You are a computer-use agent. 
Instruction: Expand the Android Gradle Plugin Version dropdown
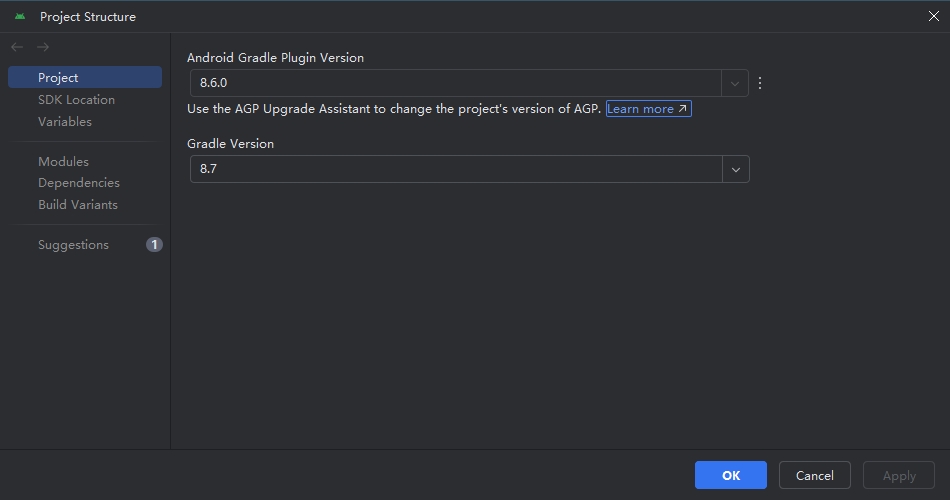(735, 83)
